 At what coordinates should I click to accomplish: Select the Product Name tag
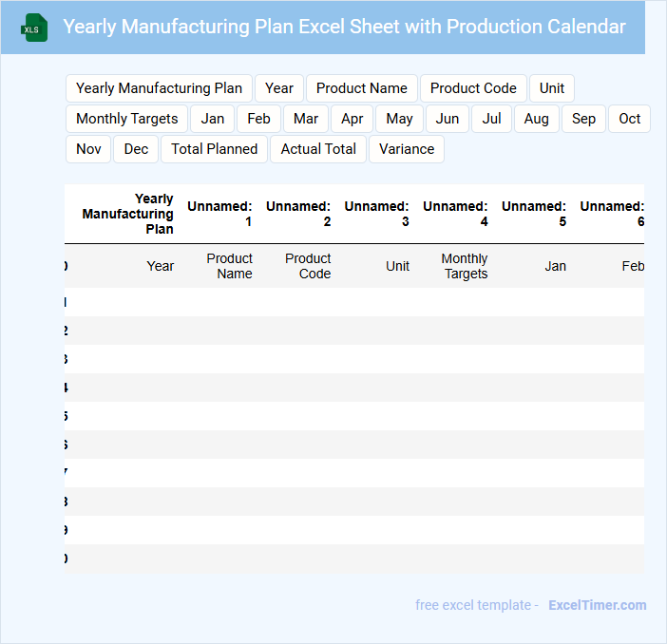pos(361,88)
